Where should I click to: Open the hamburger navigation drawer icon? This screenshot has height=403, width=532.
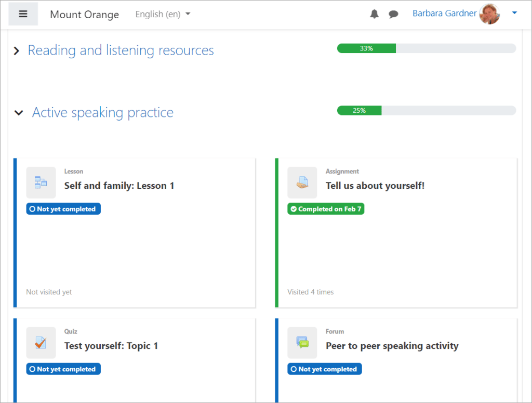(x=23, y=14)
